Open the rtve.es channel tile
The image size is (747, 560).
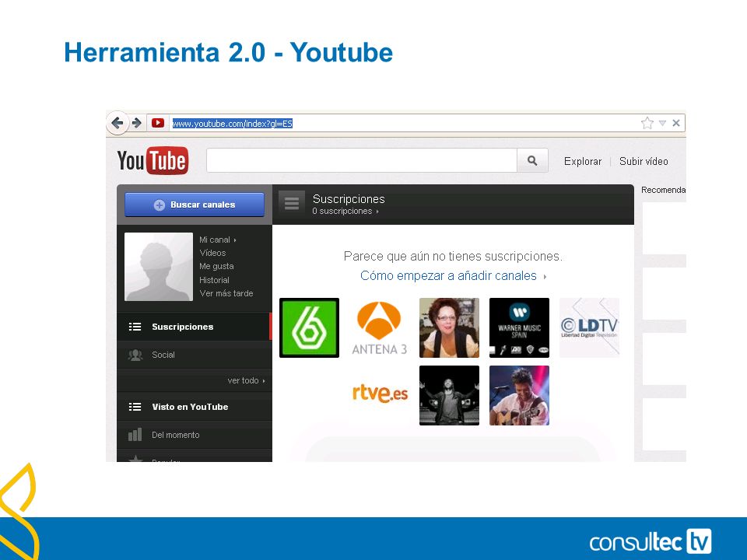point(379,395)
